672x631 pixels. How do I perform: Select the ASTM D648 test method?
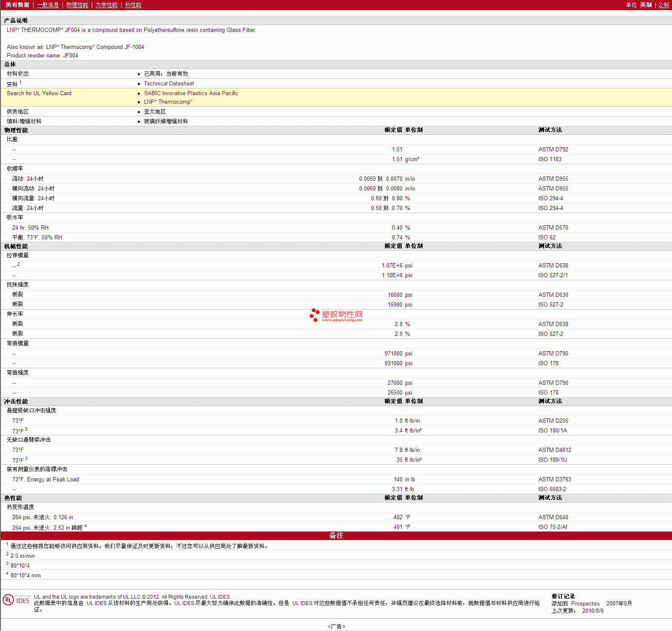[553, 517]
